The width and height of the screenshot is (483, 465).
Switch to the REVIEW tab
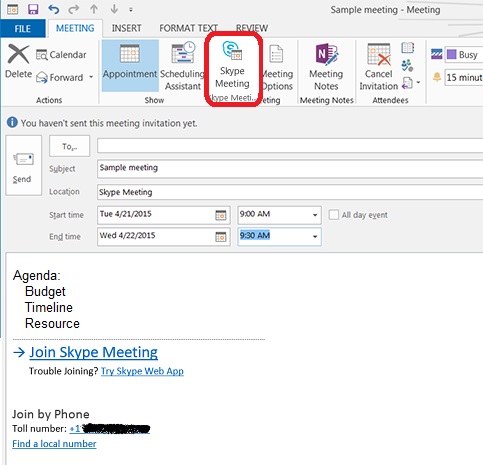(x=252, y=28)
